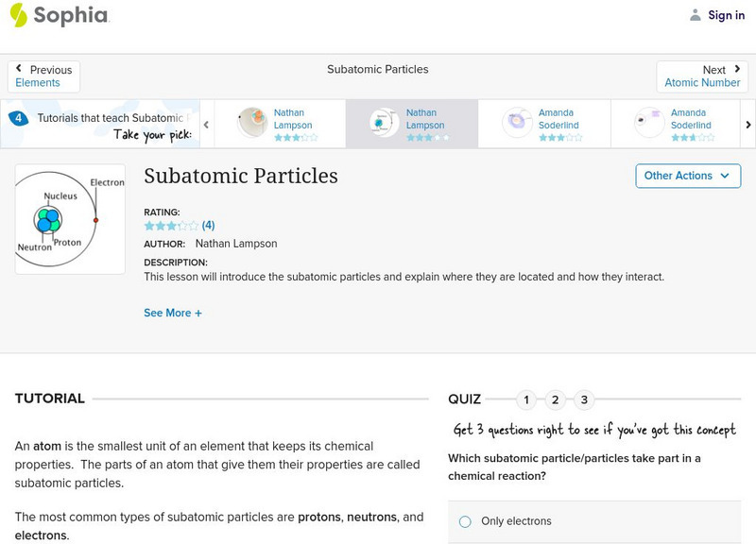Open the atom diagram thumbnail
Screen dimensions: 756x544
[70, 219]
